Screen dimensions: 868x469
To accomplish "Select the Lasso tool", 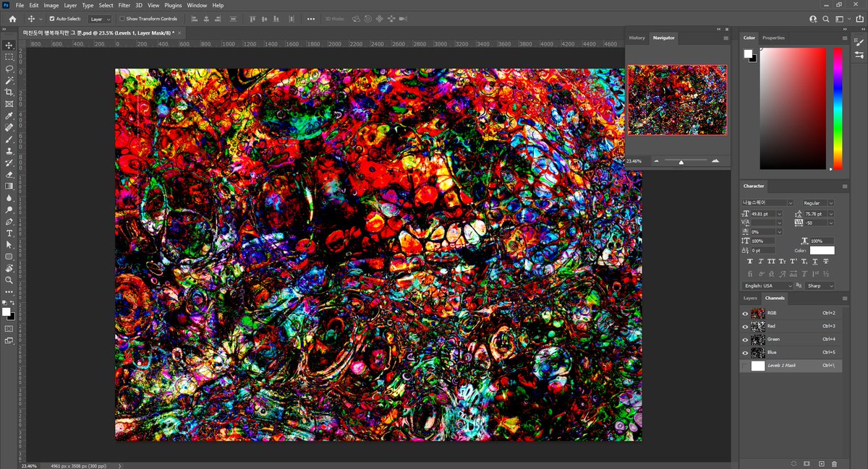I will pos(9,69).
